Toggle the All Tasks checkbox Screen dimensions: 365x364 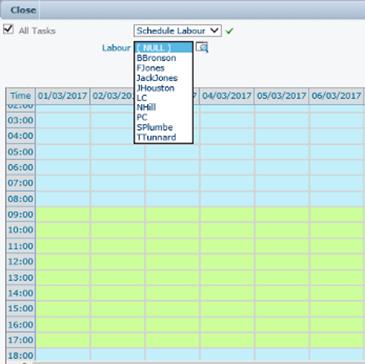8,30
